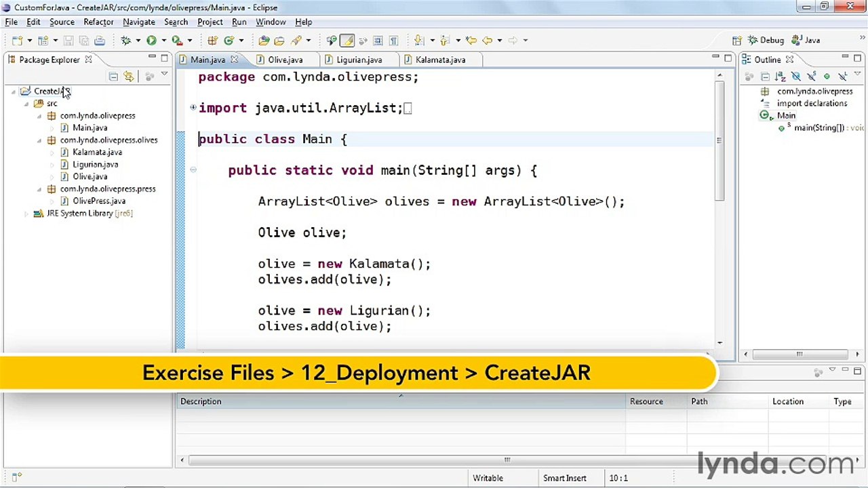Click Sort alphabetically icon in Outline

(x=781, y=77)
